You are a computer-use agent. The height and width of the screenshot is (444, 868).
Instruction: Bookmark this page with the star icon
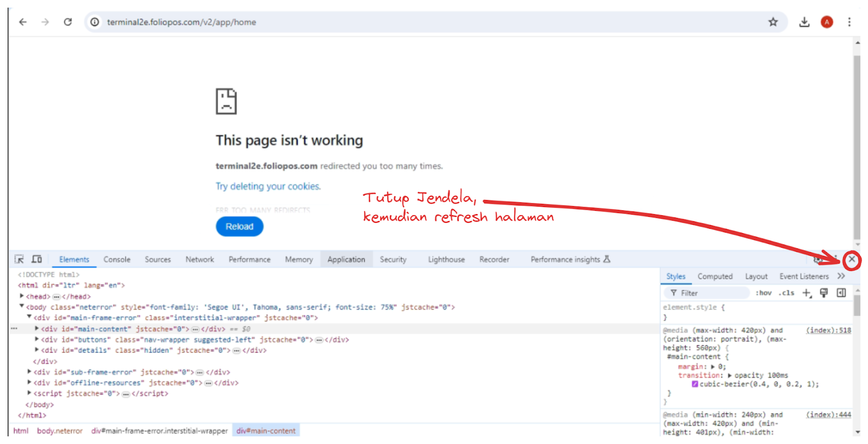coord(773,22)
